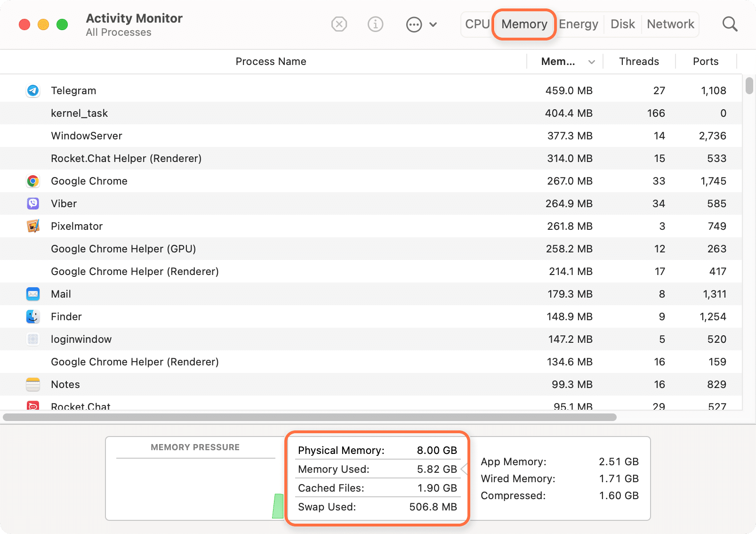Click the 2,736 ports value for WindowServer
Image resolution: width=756 pixels, height=534 pixels.
tap(712, 136)
